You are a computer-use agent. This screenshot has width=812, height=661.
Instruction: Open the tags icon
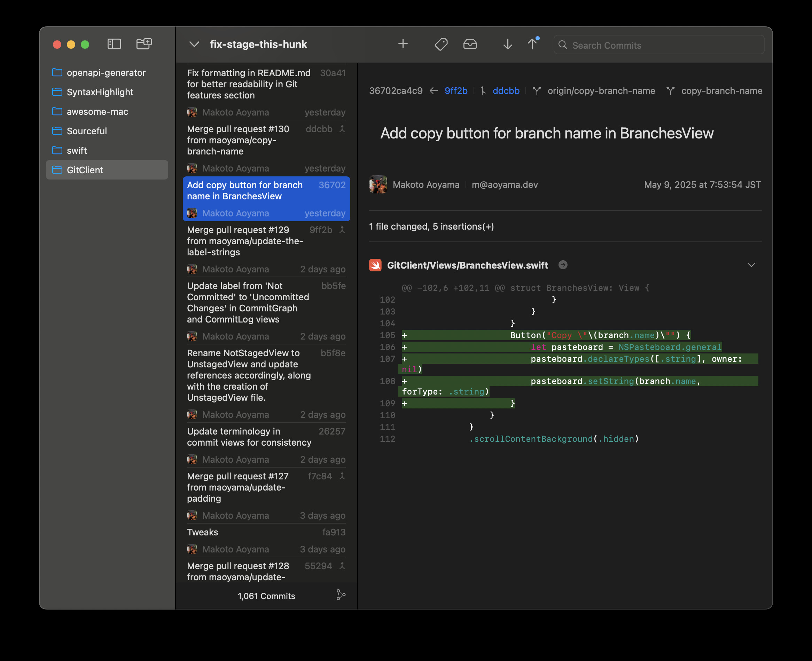(441, 45)
